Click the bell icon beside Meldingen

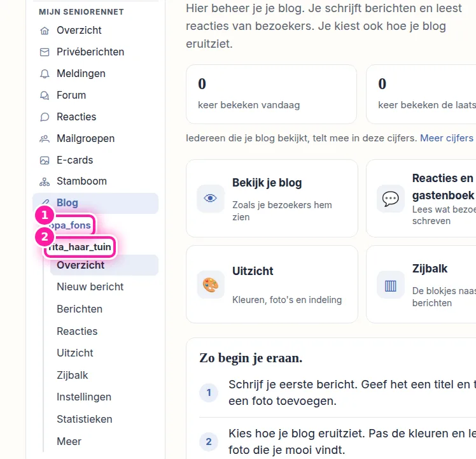click(45, 73)
